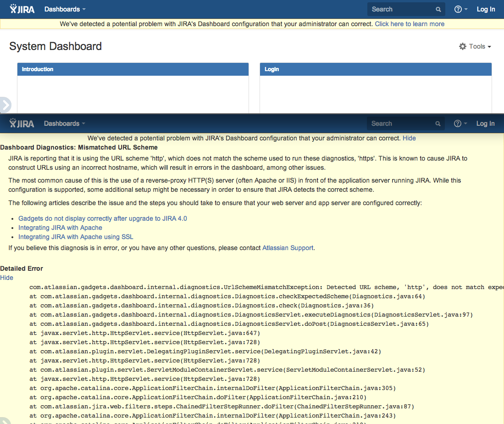
Task: Open 'Integrating JIRA with Apache' article
Action: tap(60, 228)
